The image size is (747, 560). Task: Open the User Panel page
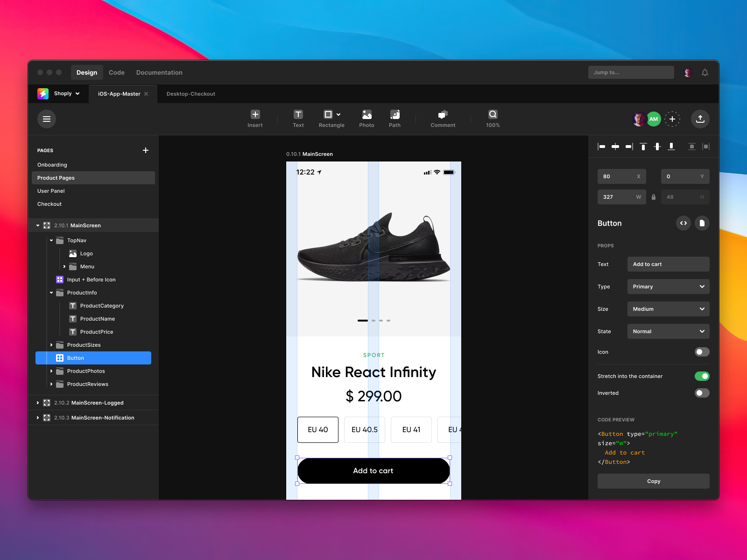click(51, 191)
